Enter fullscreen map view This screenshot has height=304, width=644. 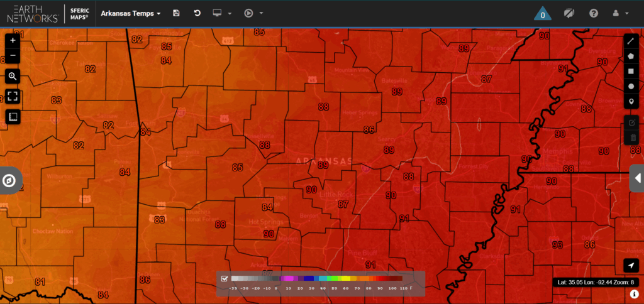pyautogui.click(x=13, y=96)
